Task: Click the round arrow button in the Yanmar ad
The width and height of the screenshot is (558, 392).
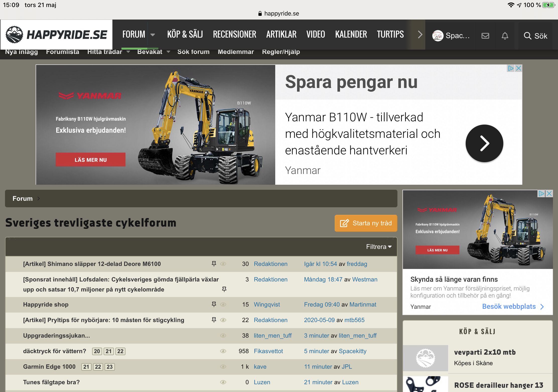Action: pyautogui.click(x=484, y=143)
